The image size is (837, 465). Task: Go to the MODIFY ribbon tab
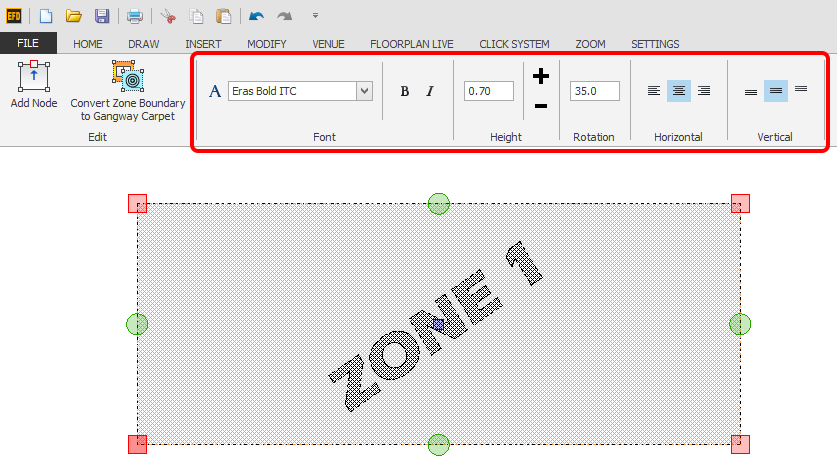[x=267, y=44]
